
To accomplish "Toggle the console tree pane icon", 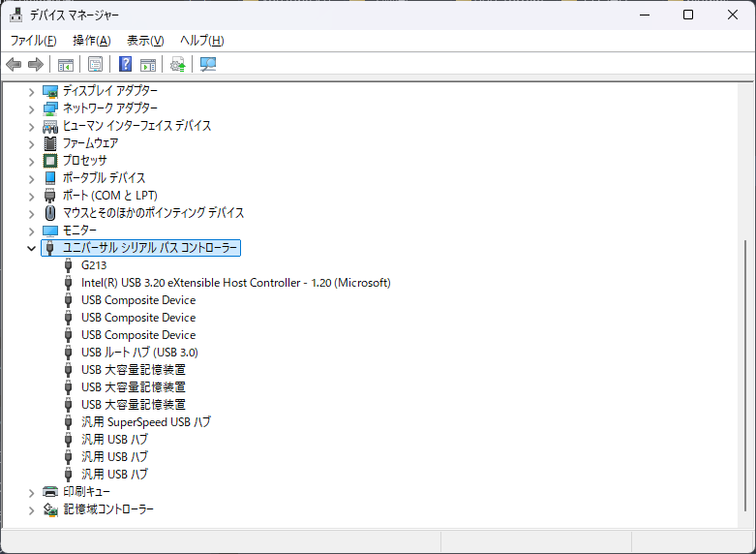I will pyautogui.click(x=66, y=64).
